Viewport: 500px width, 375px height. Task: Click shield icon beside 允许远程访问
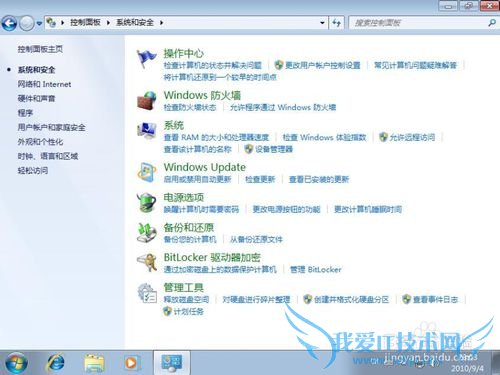coord(383,137)
